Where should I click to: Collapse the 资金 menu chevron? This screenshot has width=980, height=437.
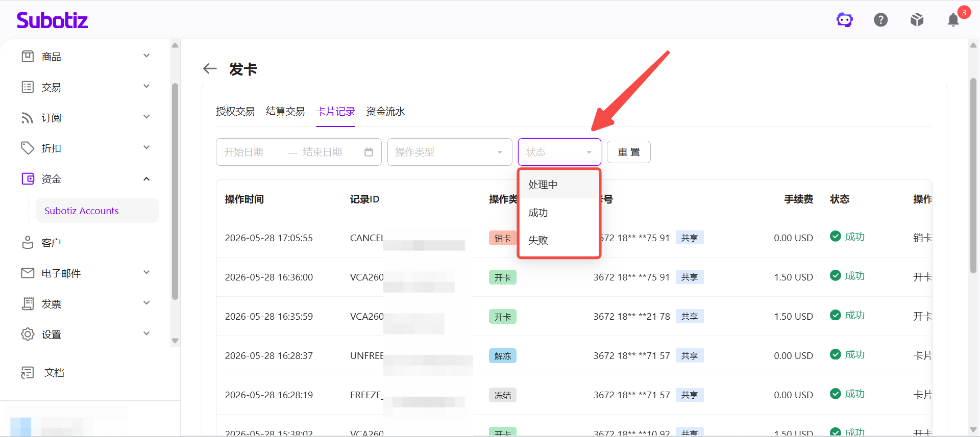click(x=146, y=178)
